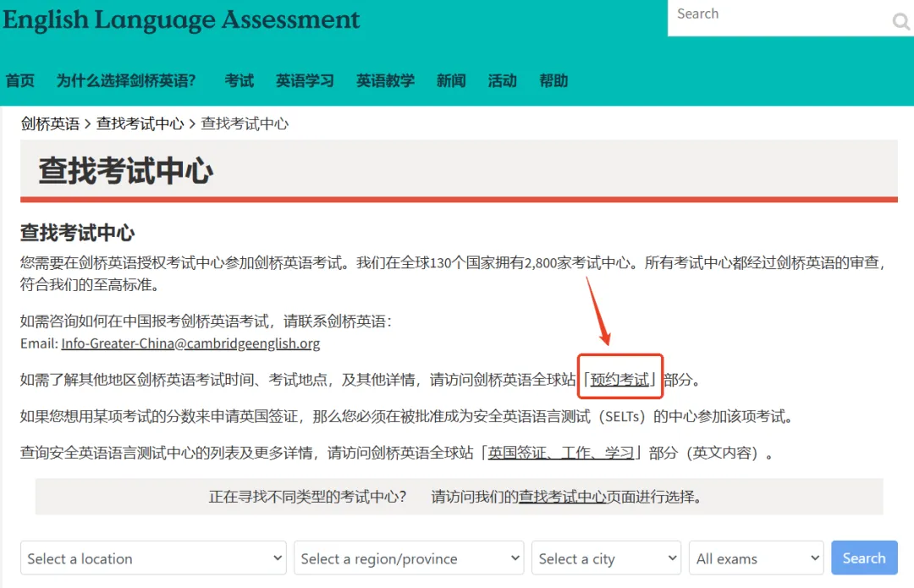
Task: Select 英语学习 in the navigation bar
Action: click(305, 80)
